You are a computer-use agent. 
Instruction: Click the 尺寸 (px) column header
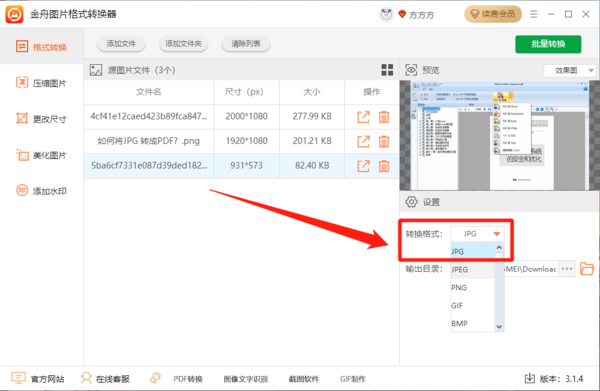click(x=246, y=92)
